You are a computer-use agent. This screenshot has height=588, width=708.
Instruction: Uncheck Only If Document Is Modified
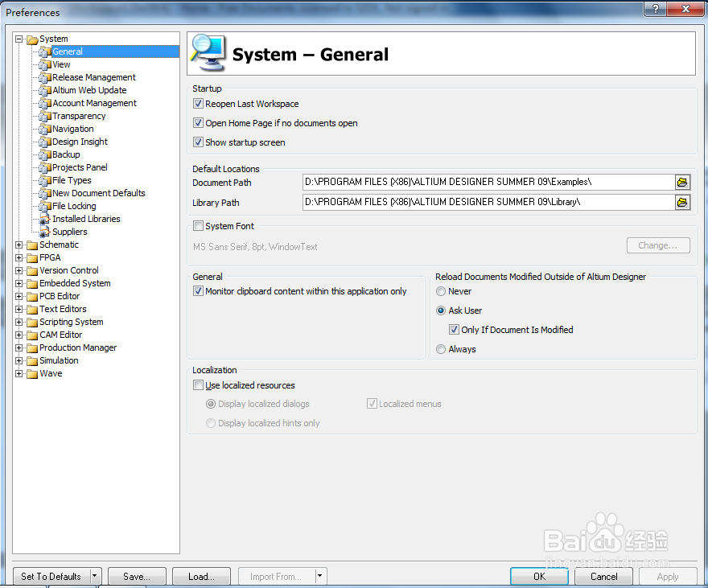(454, 330)
